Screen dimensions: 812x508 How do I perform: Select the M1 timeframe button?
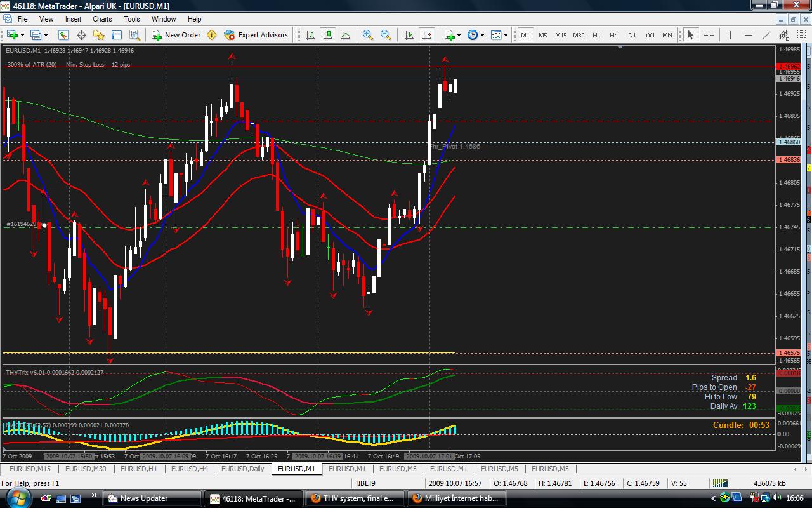pos(525,35)
